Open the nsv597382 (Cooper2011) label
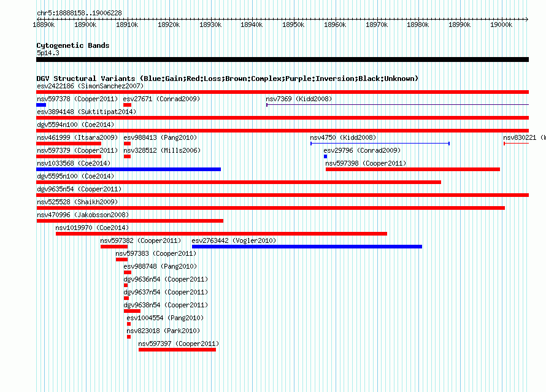The width and height of the screenshot is (546, 392). tap(140, 240)
